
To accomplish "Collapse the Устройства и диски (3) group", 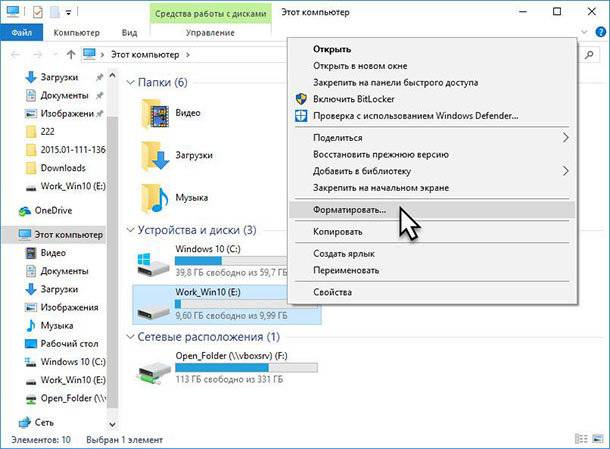I will [x=130, y=230].
